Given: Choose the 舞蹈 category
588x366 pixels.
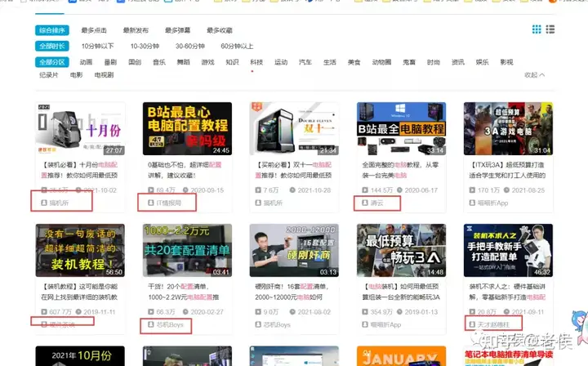Looking at the screenshot, I should click(x=184, y=62).
